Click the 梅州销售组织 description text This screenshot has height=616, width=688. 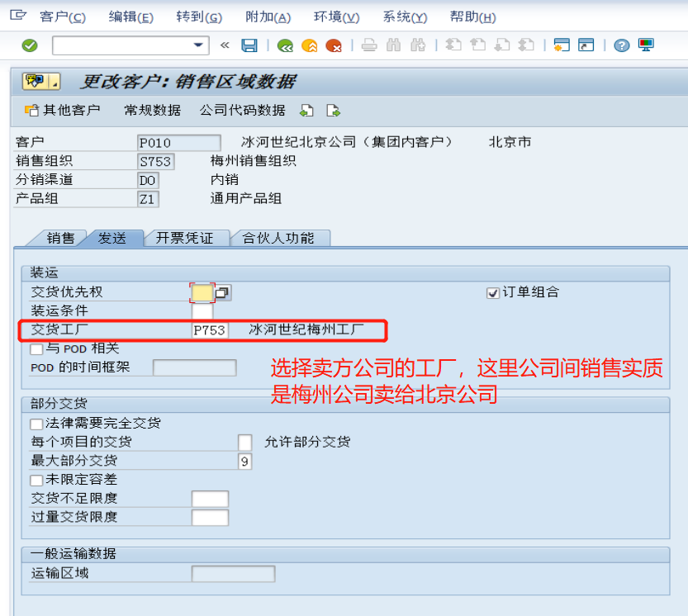pos(254,160)
